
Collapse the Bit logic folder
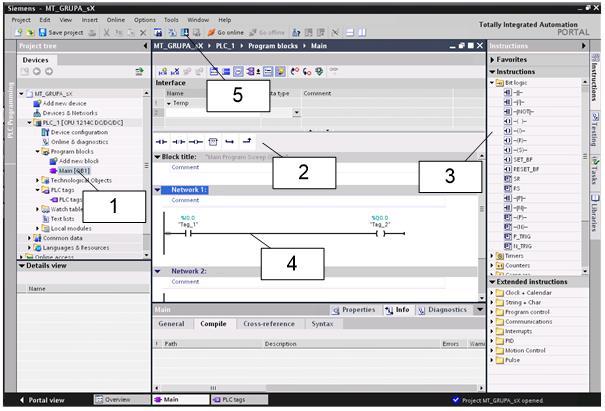pyautogui.click(x=492, y=83)
